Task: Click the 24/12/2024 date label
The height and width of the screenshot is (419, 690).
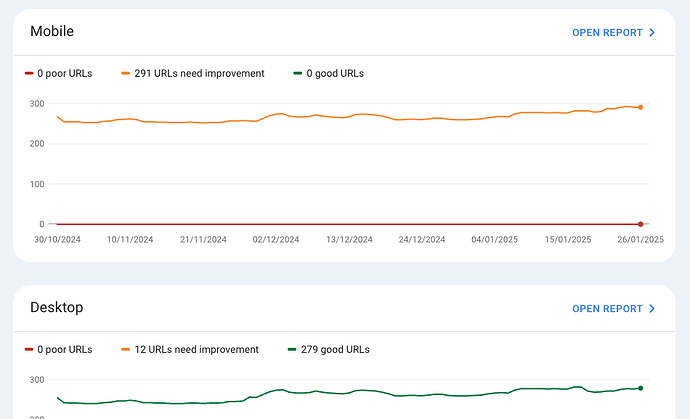Action: [x=422, y=239]
